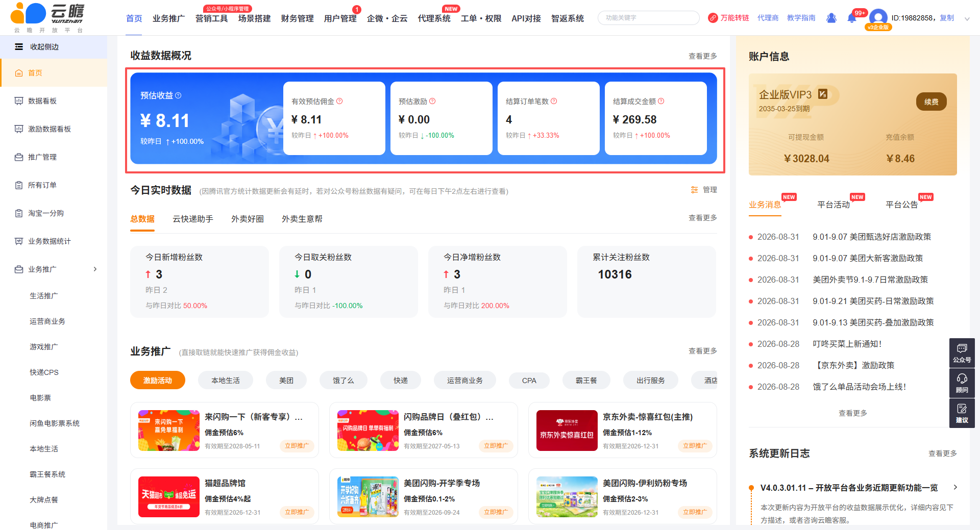This screenshot has width=980, height=530.
Task: Click the 功能关键字 search input field
Action: pos(648,18)
